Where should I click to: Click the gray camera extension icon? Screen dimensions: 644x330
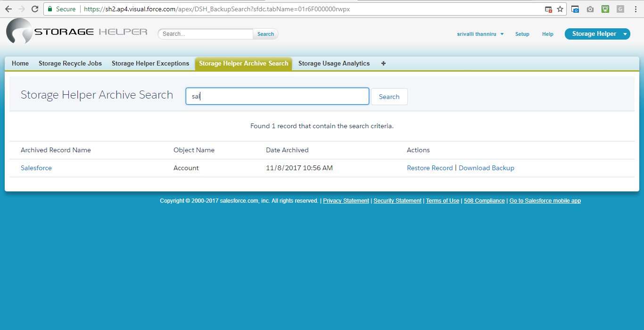click(x=590, y=9)
